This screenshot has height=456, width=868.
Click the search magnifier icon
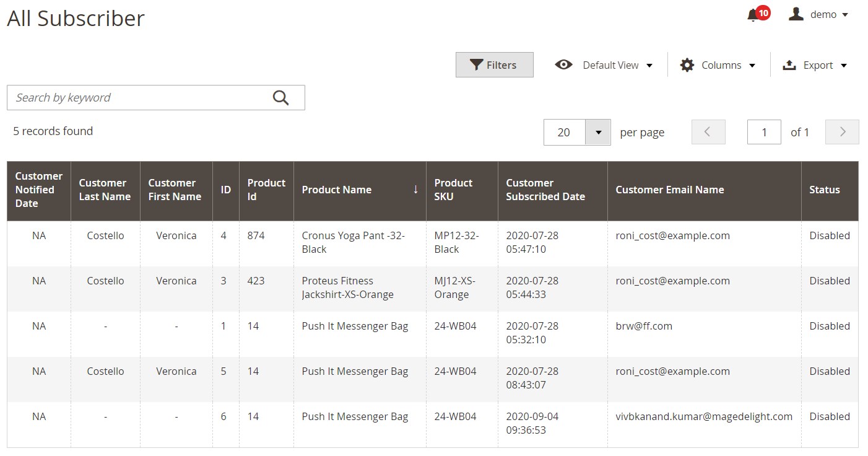pos(280,98)
